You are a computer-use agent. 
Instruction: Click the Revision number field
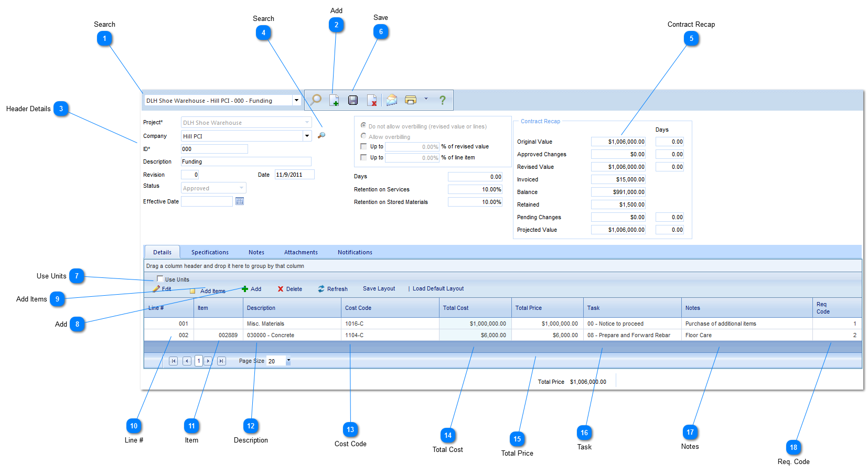point(190,175)
